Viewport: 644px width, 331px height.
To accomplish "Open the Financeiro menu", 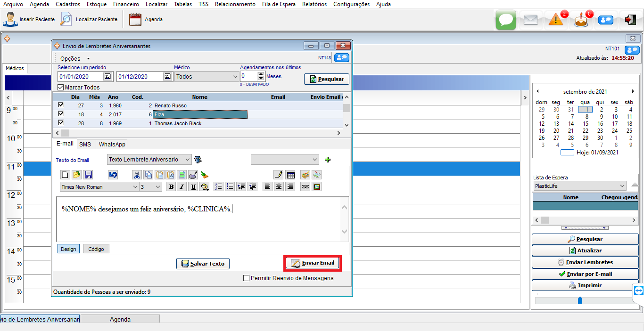I will (126, 4).
